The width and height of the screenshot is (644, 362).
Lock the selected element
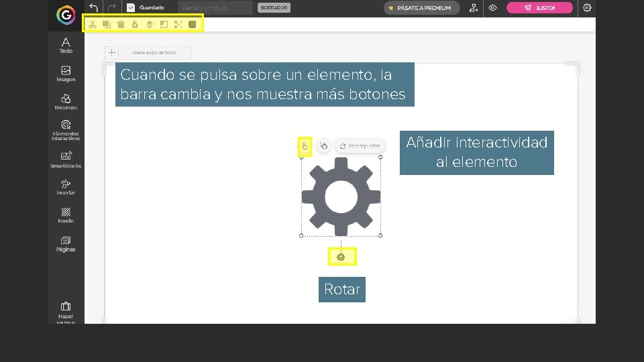point(135,25)
